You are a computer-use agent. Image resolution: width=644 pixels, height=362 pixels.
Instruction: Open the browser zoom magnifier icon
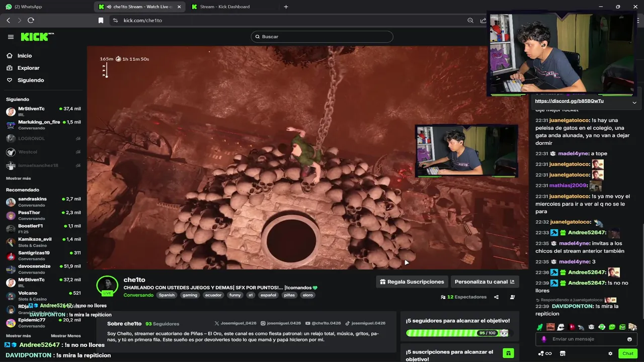pos(470,20)
